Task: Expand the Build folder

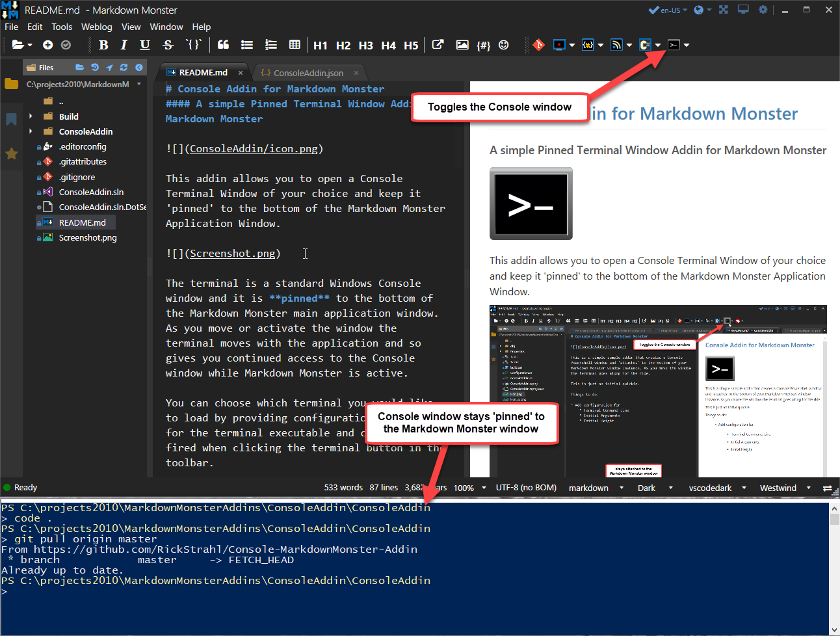Action: pos(31,116)
